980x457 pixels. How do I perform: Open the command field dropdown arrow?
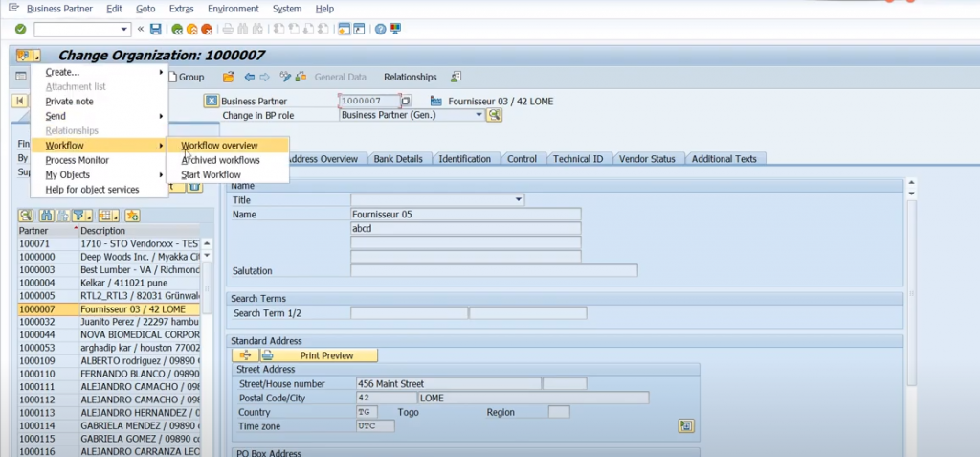pyautogui.click(x=123, y=29)
